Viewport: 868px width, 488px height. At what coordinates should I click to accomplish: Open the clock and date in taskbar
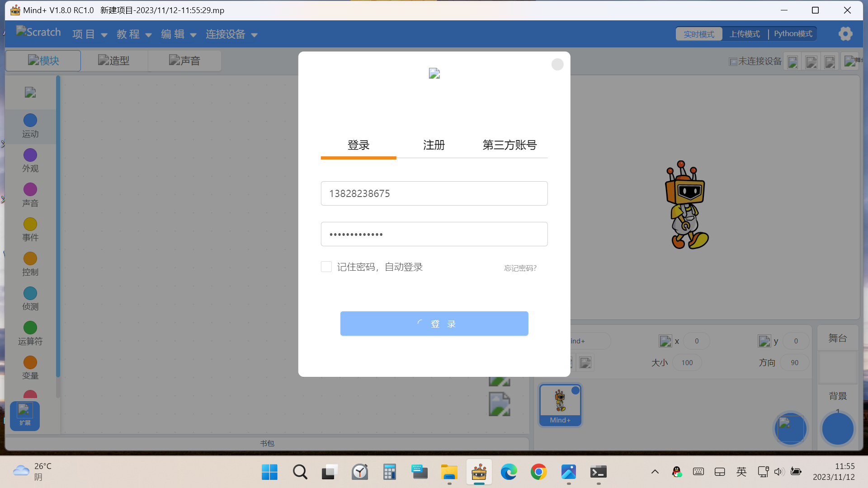click(834, 472)
